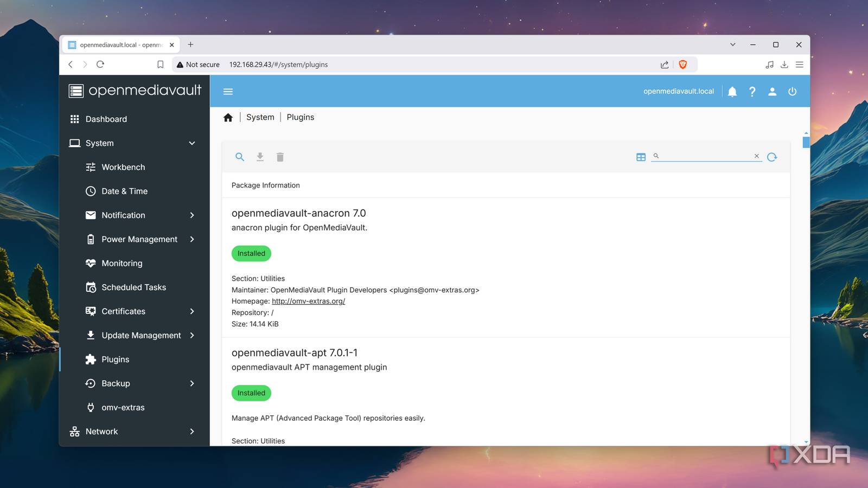Click the Network topology icon
The image size is (868, 488).
point(75,432)
